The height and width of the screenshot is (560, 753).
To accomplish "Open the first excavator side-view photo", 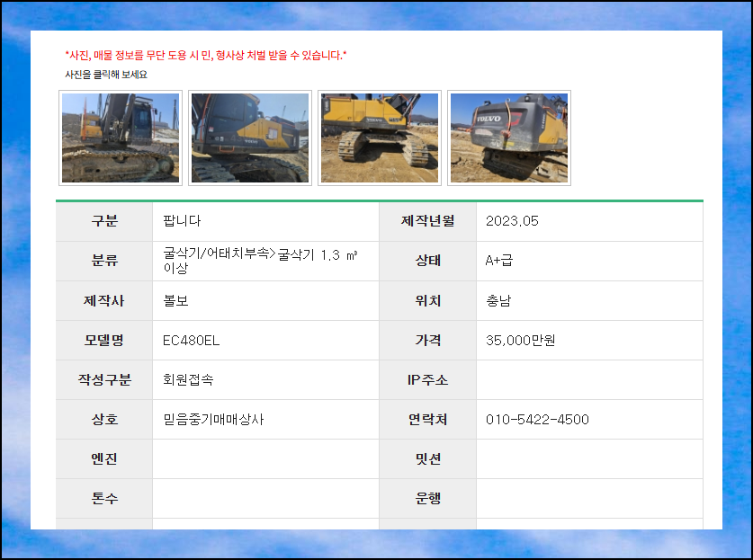I will 121,138.
